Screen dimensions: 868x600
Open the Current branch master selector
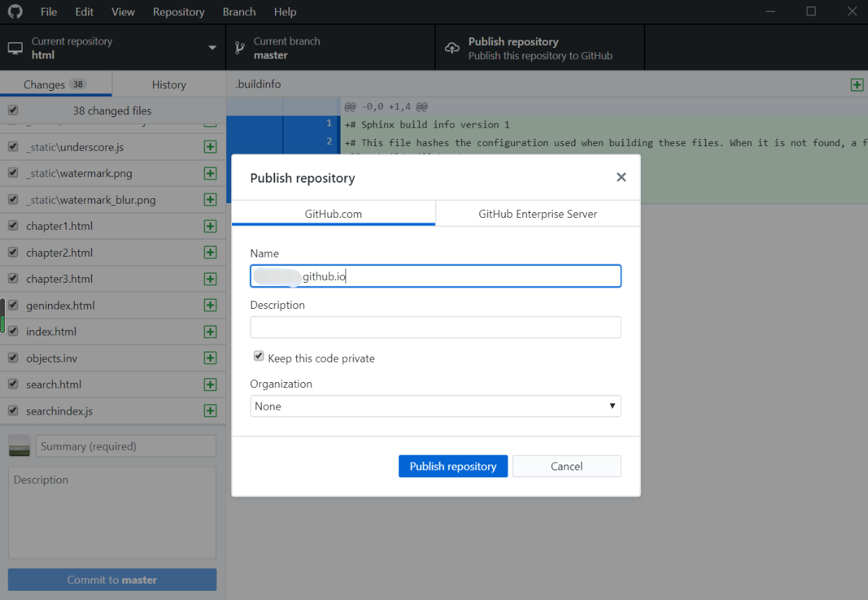point(330,48)
